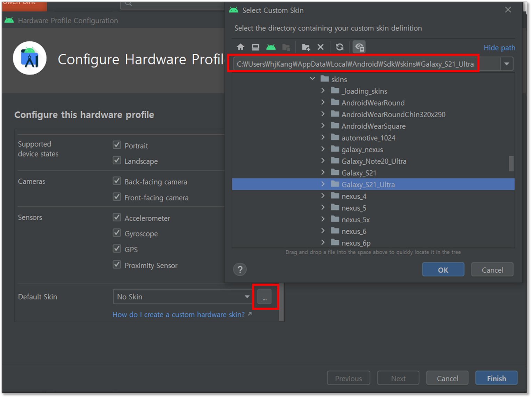Create a new folder icon
Screen dimensions: 532x398
[306, 47]
